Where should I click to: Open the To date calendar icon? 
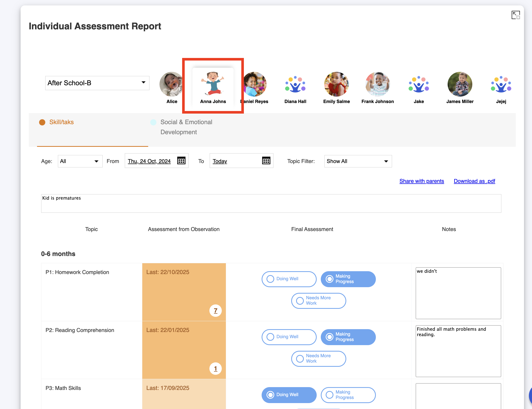(x=266, y=161)
